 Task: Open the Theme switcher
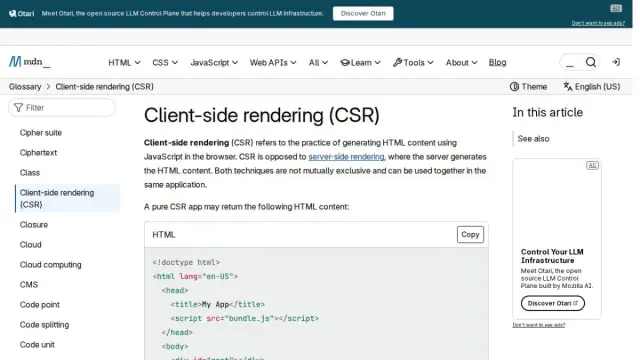click(528, 87)
